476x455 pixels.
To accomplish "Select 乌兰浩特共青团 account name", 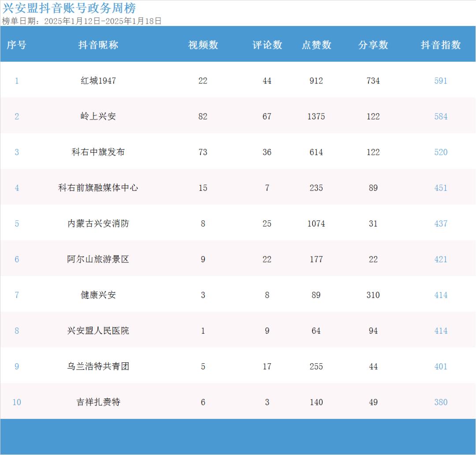I will click(x=98, y=366).
